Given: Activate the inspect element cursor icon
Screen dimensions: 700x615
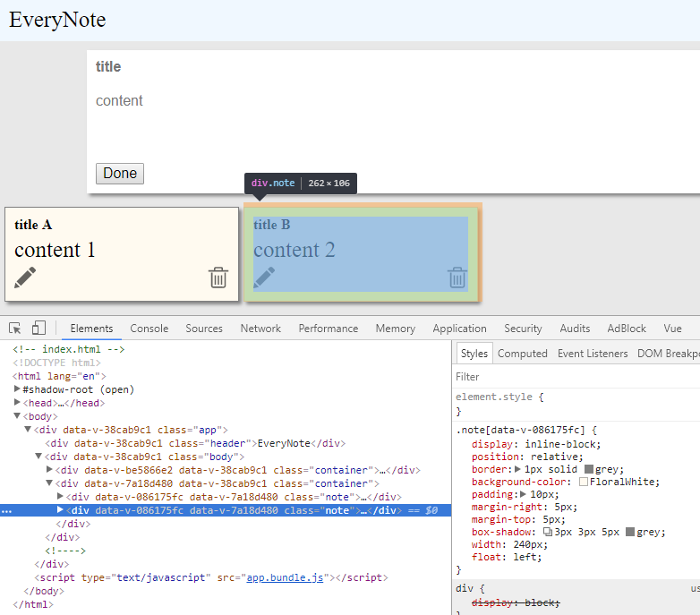Looking at the screenshot, I should pos(14,328).
